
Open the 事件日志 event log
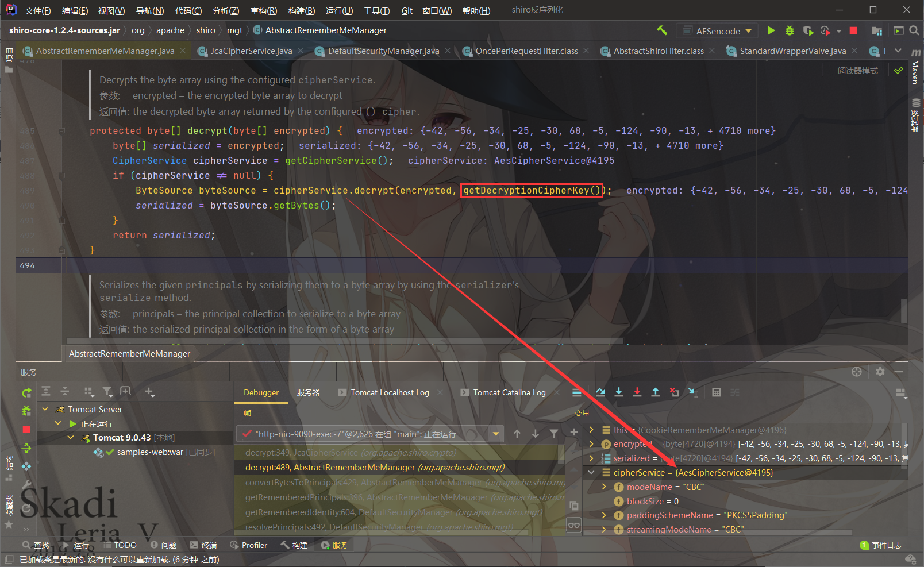click(x=880, y=545)
